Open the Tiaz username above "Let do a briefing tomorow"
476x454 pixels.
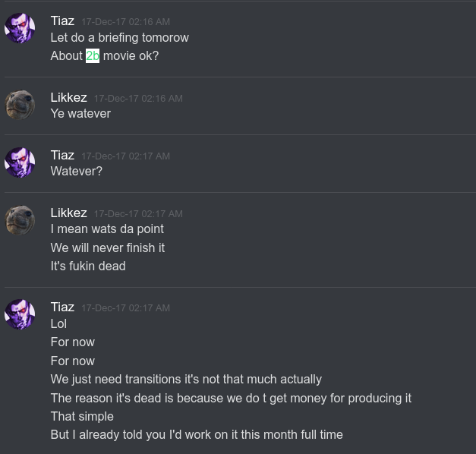pyautogui.click(x=62, y=21)
